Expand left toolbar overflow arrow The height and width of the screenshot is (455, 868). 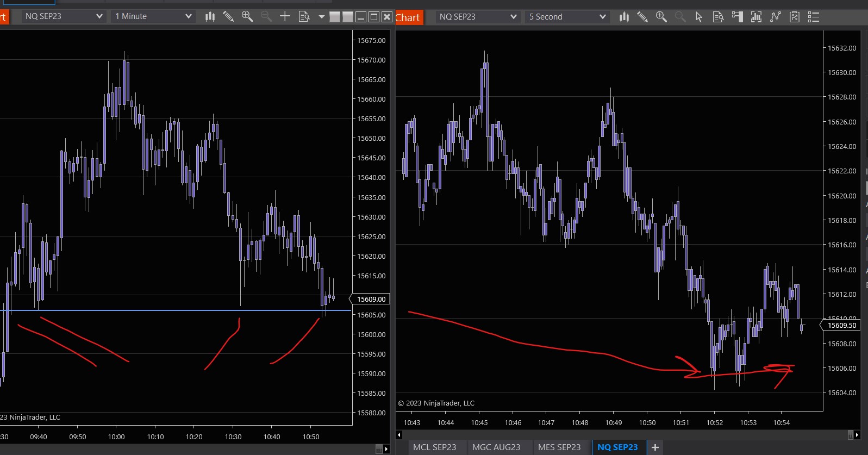(x=321, y=16)
